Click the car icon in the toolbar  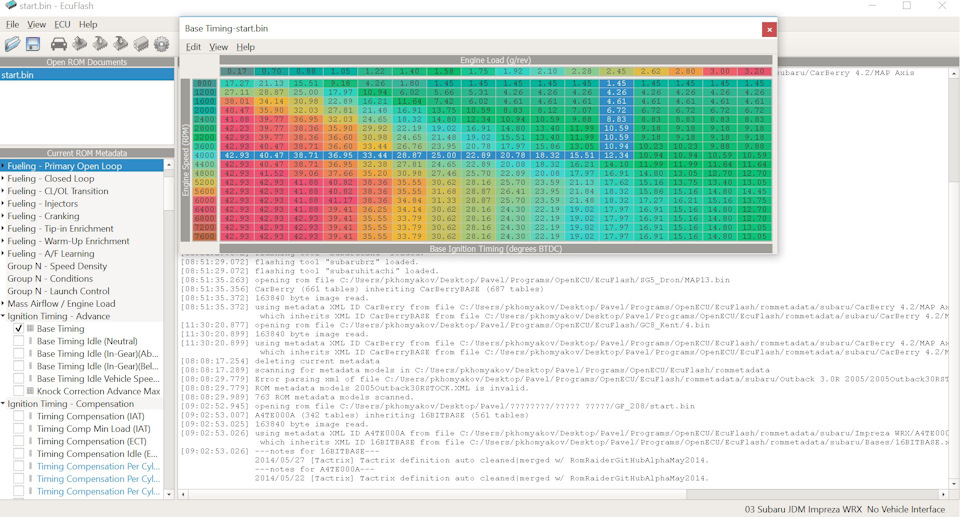tap(59, 43)
